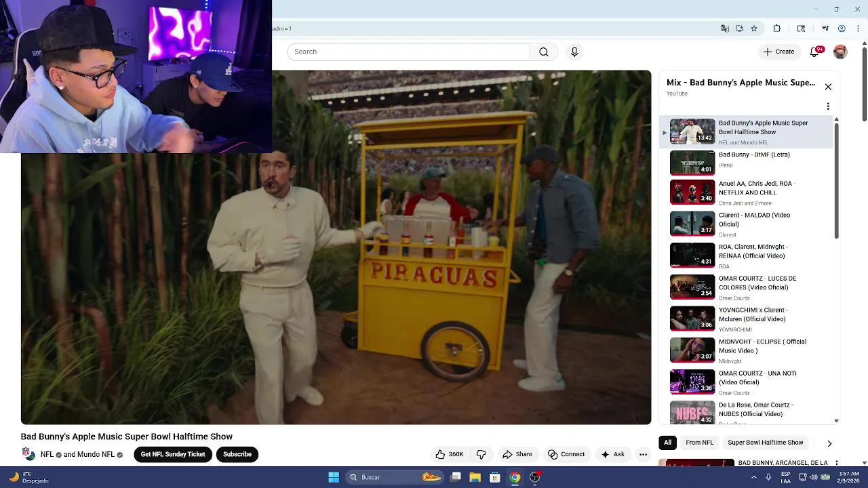Open taskbar volume control
868x488 pixels.
coord(814,477)
